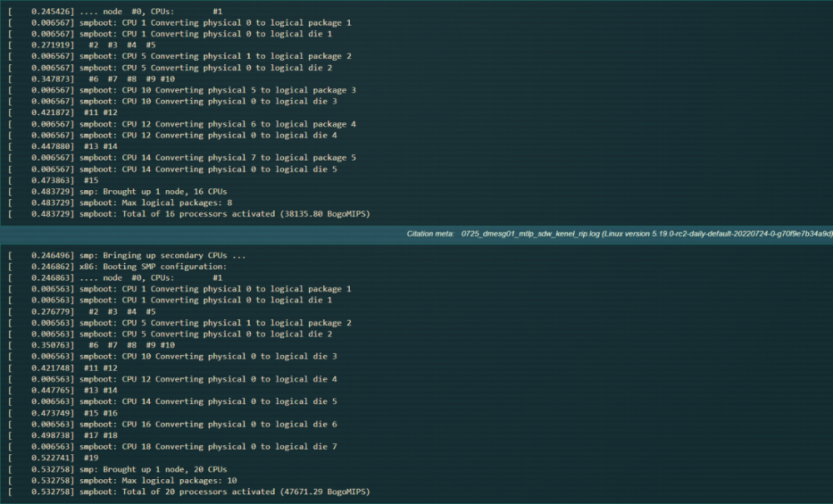Click the Citation meta log filename
This screenshot has height=504, width=833.
pos(530,234)
